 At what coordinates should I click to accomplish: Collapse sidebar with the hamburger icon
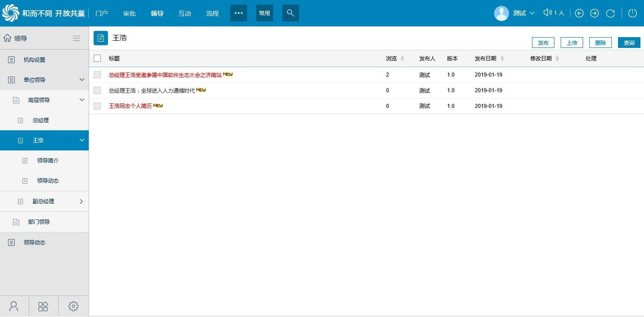click(x=77, y=38)
